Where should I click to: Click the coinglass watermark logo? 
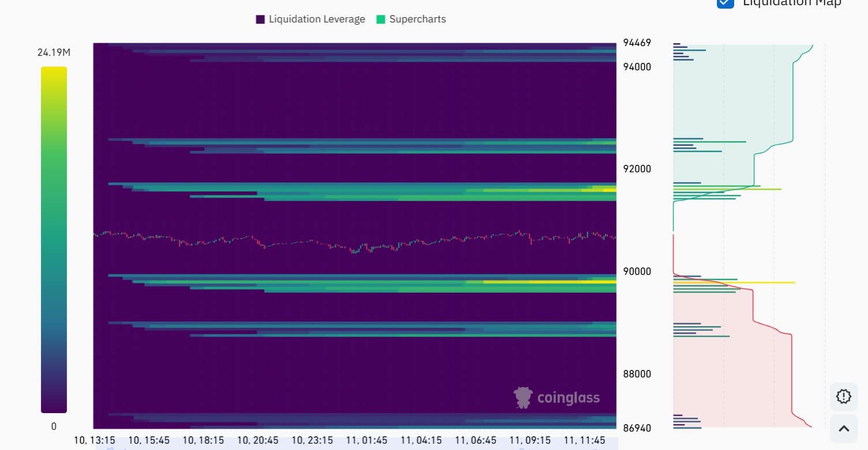[x=557, y=397]
